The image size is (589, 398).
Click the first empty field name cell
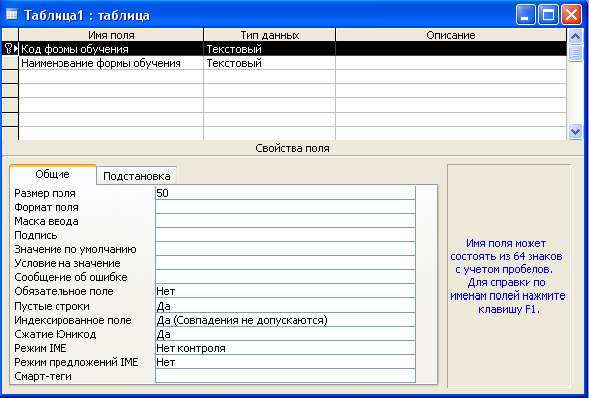point(111,77)
